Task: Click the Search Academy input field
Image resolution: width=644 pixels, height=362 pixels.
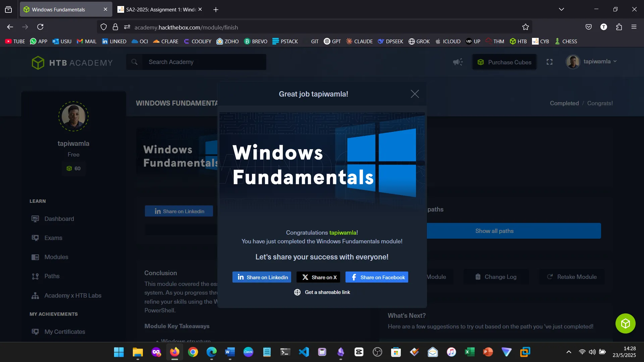Action: tap(205, 62)
